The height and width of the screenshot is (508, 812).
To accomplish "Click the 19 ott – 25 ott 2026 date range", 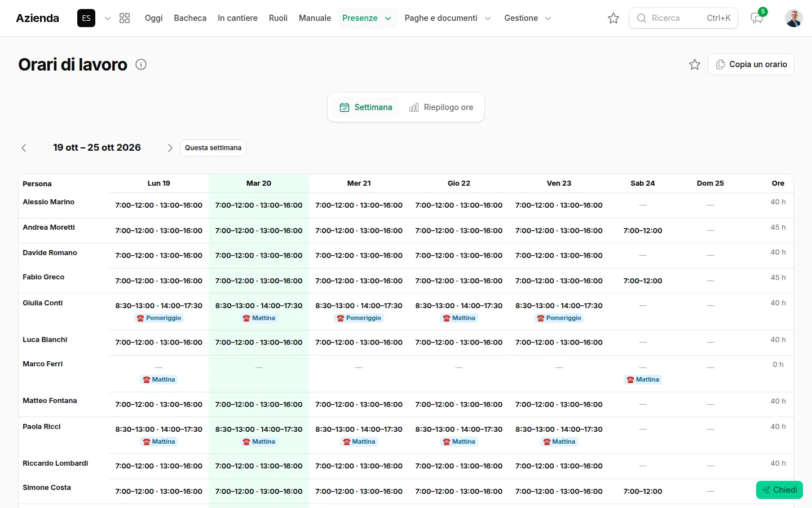I will click(97, 148).
